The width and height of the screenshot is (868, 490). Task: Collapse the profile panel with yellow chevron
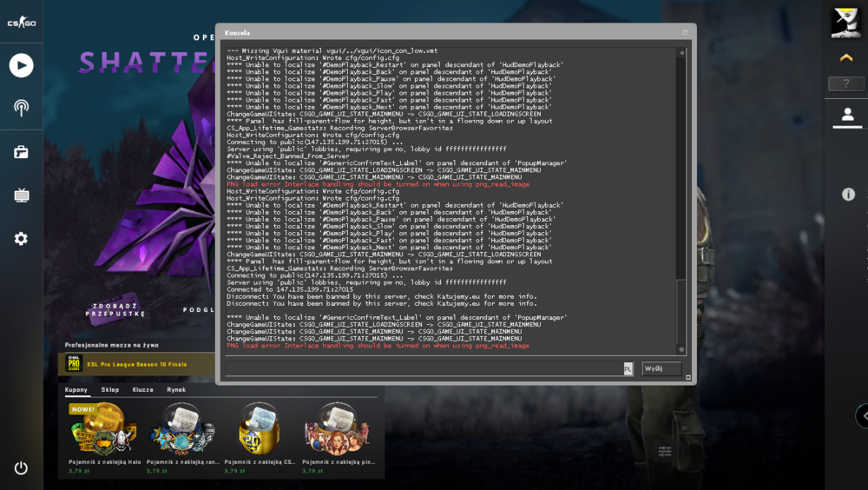[845, 57]
